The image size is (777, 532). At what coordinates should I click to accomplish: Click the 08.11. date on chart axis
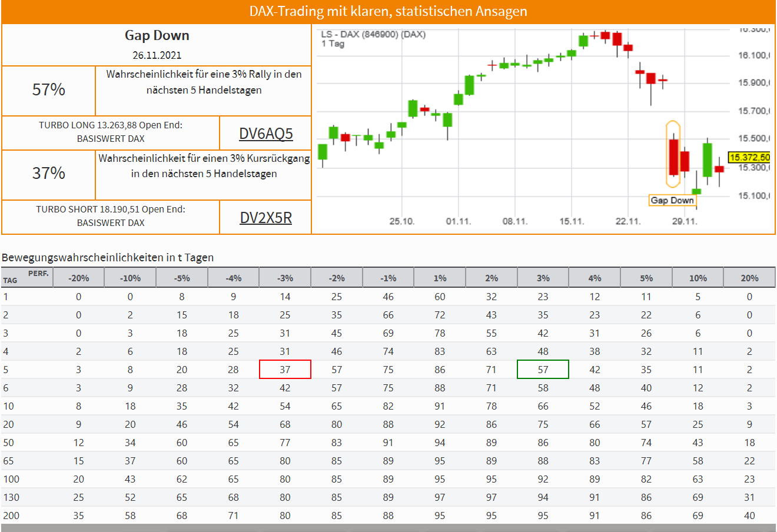pyautogui.click(x=515, y=221)
